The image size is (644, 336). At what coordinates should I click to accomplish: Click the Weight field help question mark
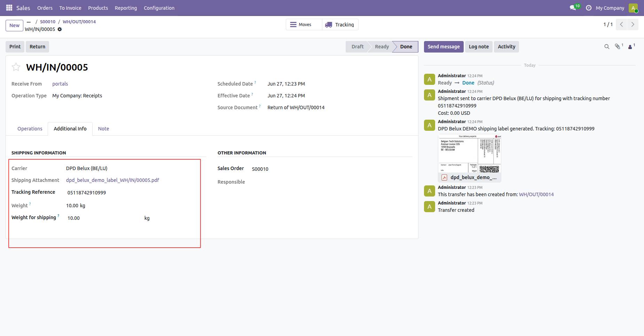pos(30,204)
